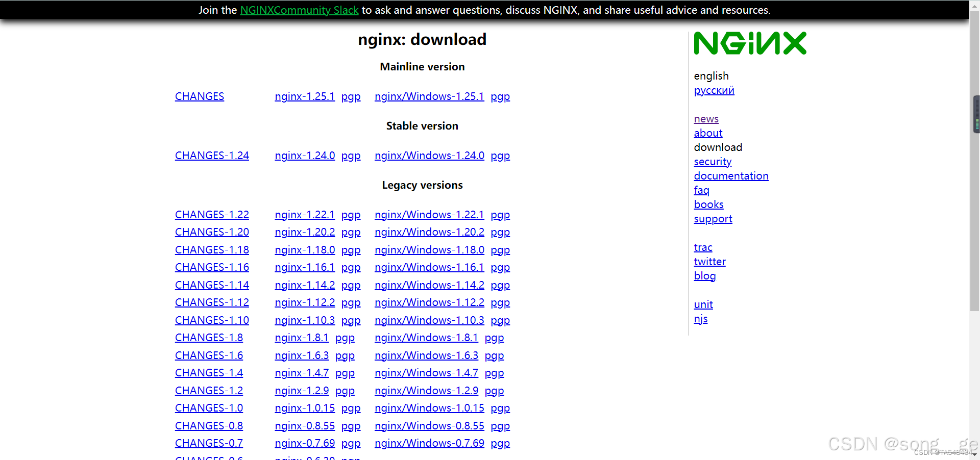The image size is (980, 460).
Task: Download nginx-1.16.1 source
Action: [x=305, y=267]
